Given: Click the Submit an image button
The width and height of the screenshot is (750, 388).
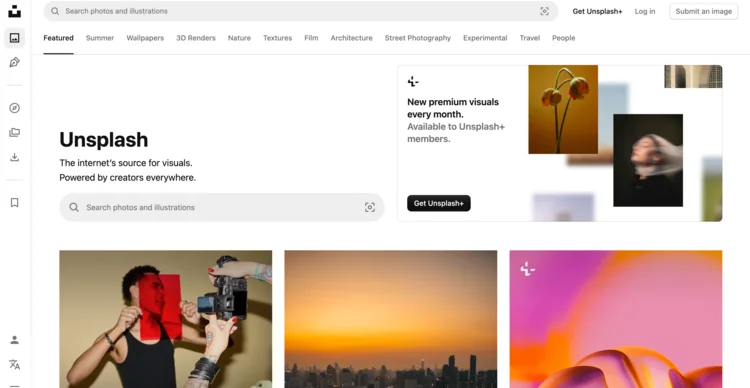Looking at the screenshot, I should pyautogui.click(x=704, y=11).
